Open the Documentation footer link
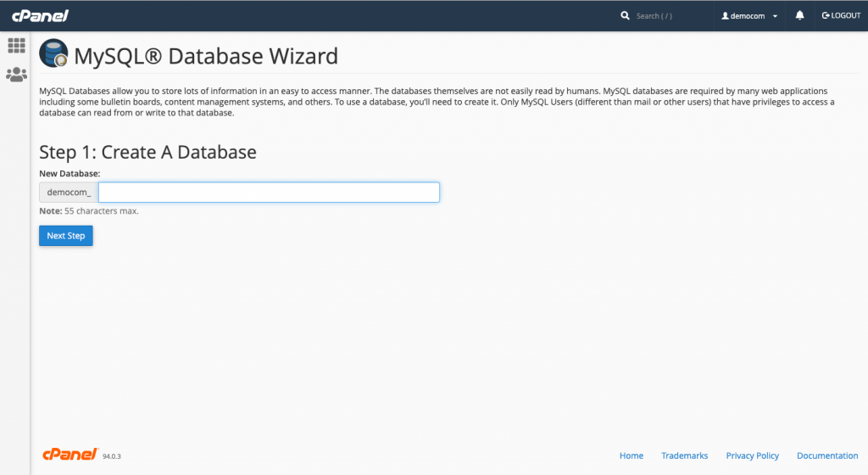 tap(827, 455)
